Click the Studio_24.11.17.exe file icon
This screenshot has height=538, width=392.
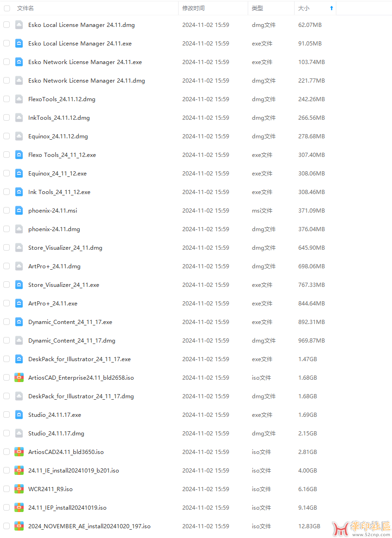(x=19, y=415)
